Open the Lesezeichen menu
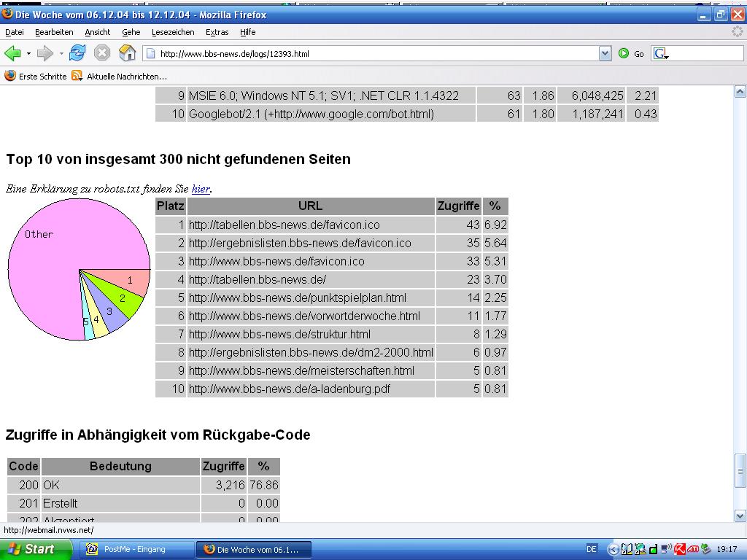Screen dimensions: 747x560 173,32
